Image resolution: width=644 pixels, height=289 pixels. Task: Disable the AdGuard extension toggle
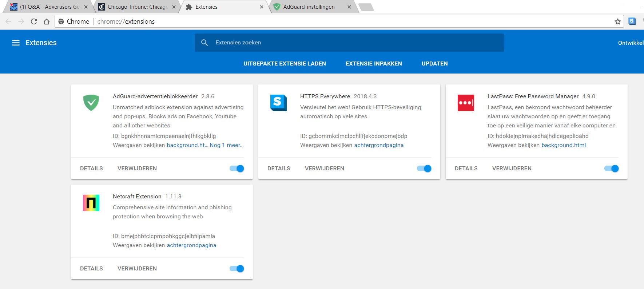tap(237, 169)
